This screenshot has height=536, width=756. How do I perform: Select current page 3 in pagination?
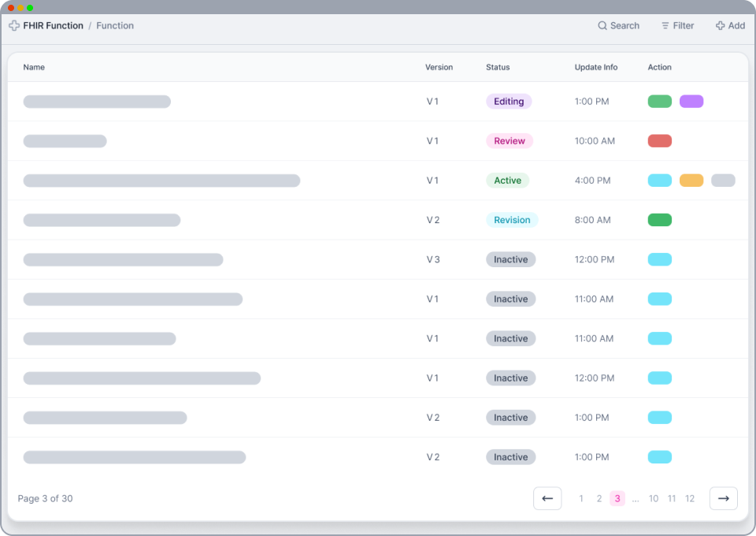pyautogui.click(x=617, y=499)
